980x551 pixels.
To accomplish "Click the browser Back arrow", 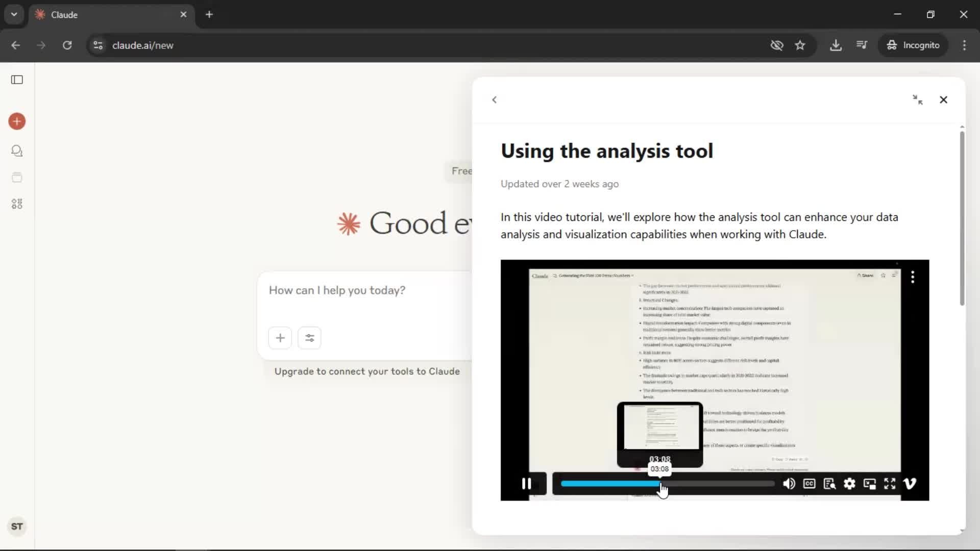I will pos(15,45).
